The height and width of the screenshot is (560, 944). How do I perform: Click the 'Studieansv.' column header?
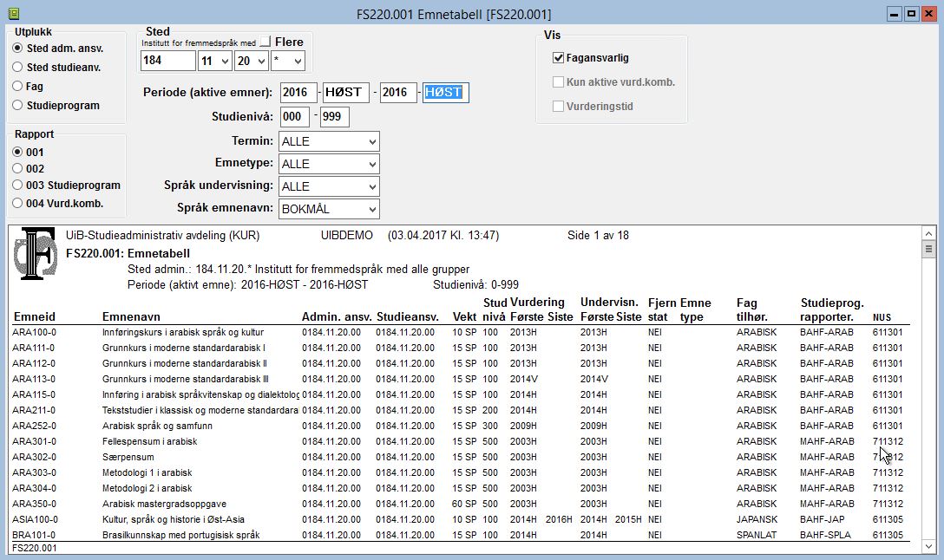coord(408,317)
